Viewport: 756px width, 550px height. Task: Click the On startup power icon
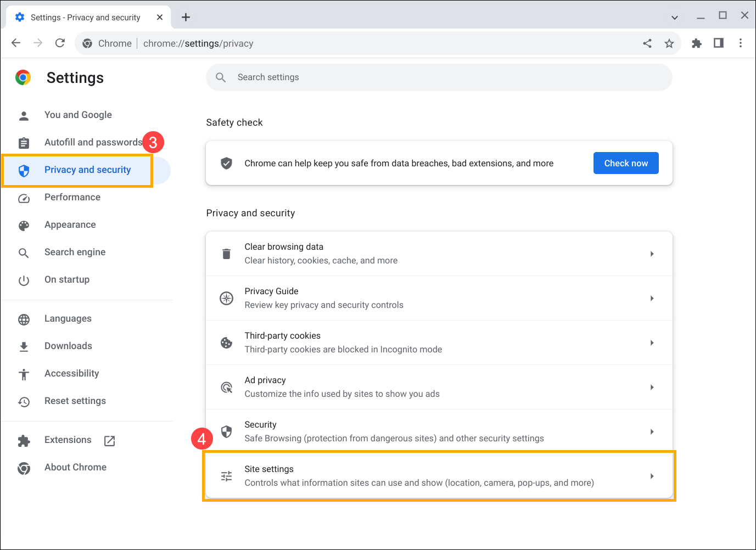[x=24, y=280]
